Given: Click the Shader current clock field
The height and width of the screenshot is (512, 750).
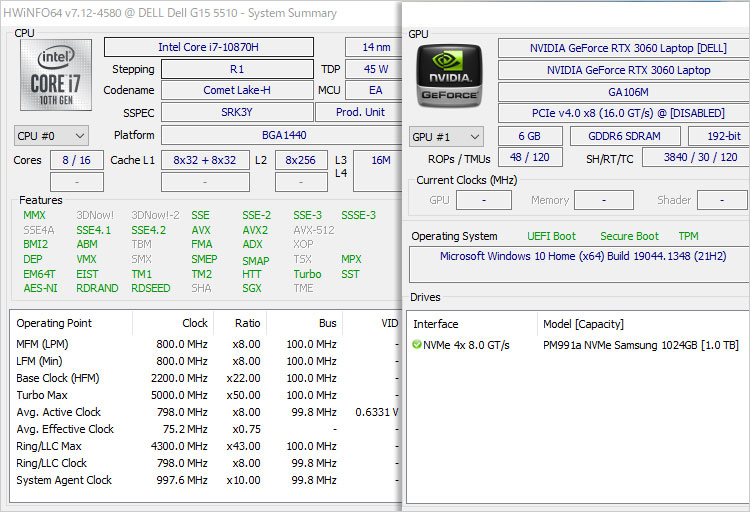Looking at the screenshot, I should tap(722, 200).
